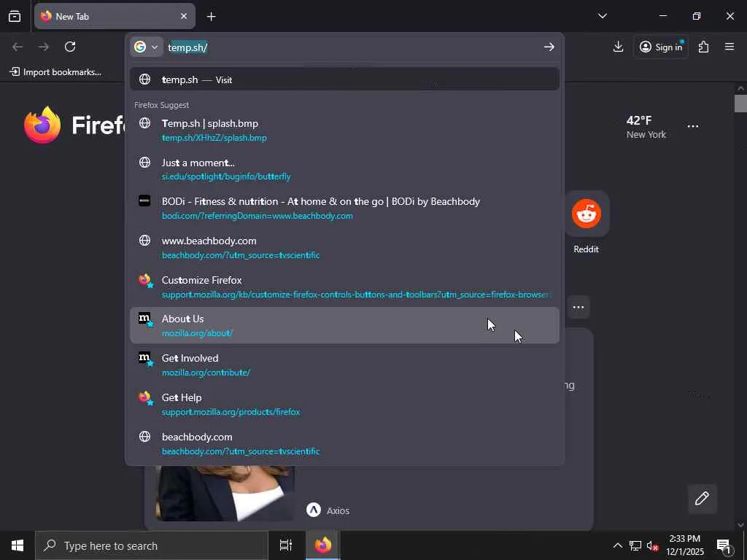The height and width of the screenshot is (560, 747).
Task: Click globe icon beside Temp.sh | splash.bmp
Action: coord(145,122)
